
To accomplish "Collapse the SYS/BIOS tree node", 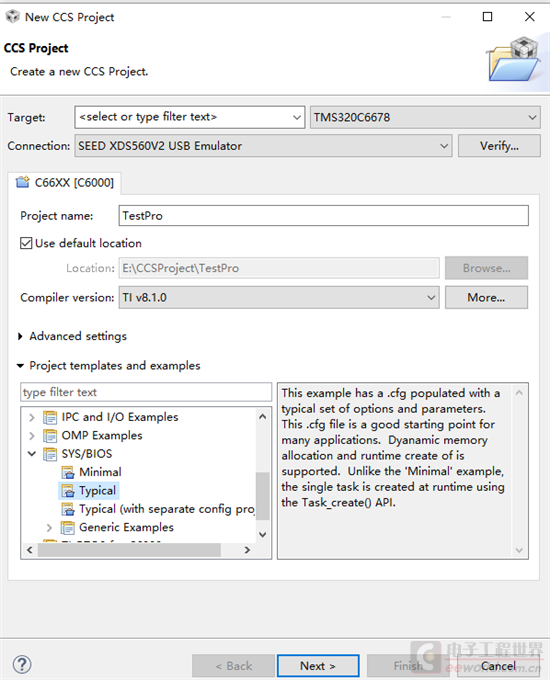I will pos(32,454).
